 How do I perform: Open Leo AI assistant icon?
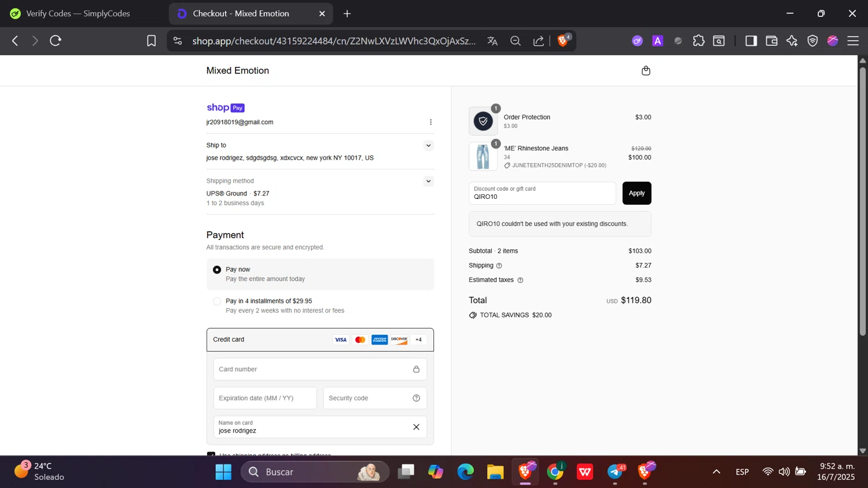(792, 40)
